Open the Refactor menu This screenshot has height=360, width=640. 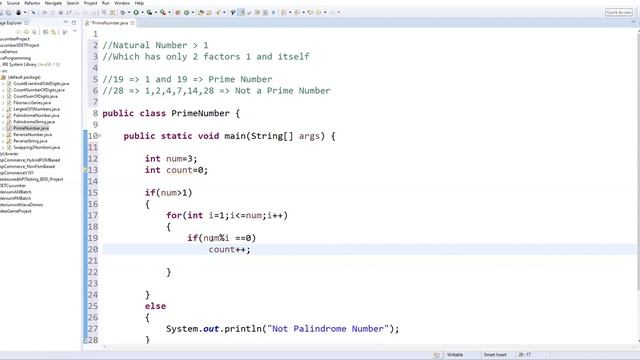pos(32,3)
